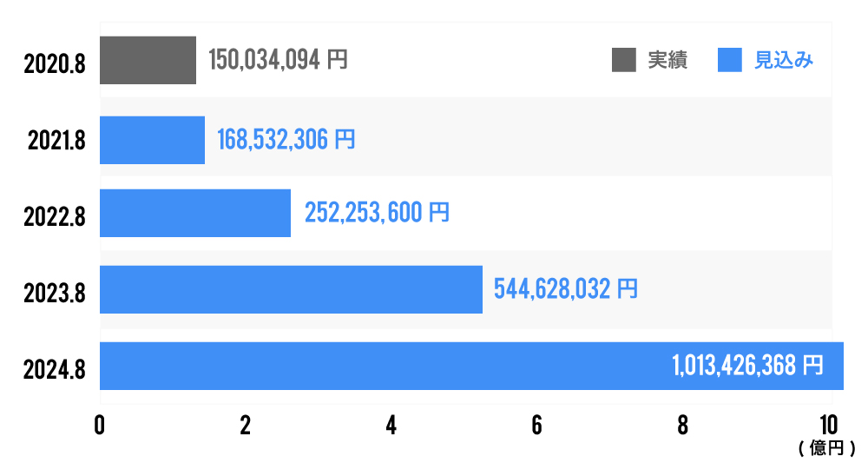
Task: Click the axis tick labeled 4
Action: tap(391, 426)
